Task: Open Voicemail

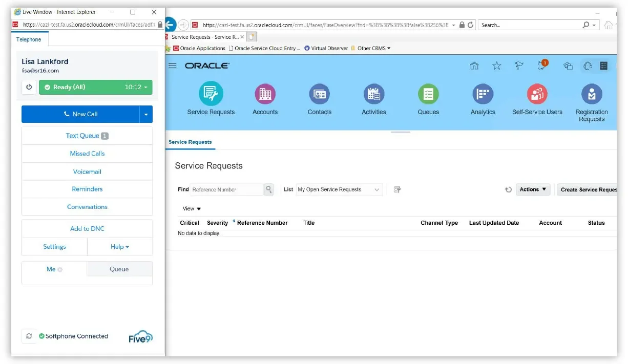Action: 87,172
